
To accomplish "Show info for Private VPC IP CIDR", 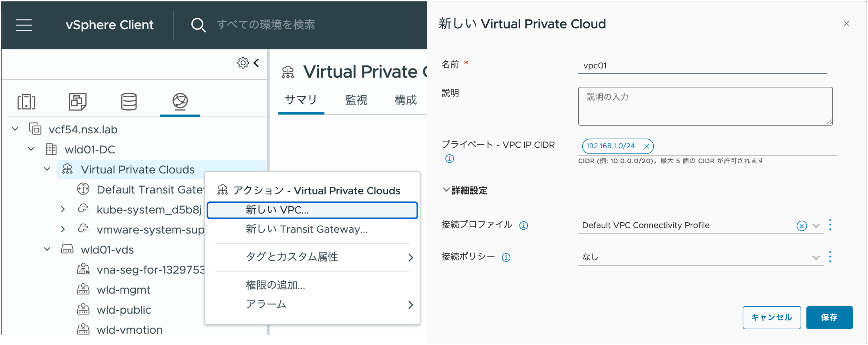I will (449, 158).
